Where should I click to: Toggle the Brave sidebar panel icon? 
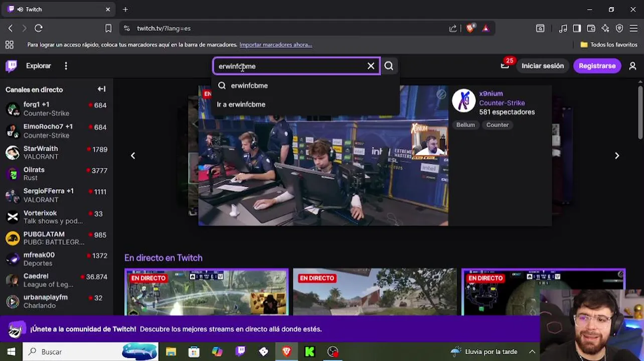[577, 28]
